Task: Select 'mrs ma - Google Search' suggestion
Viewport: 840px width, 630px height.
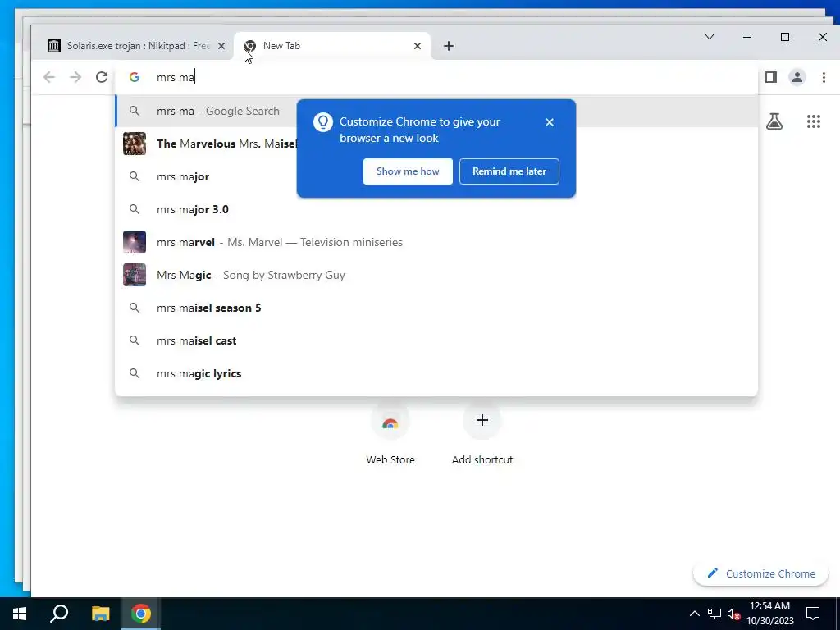Action: (x=436, y=111)
